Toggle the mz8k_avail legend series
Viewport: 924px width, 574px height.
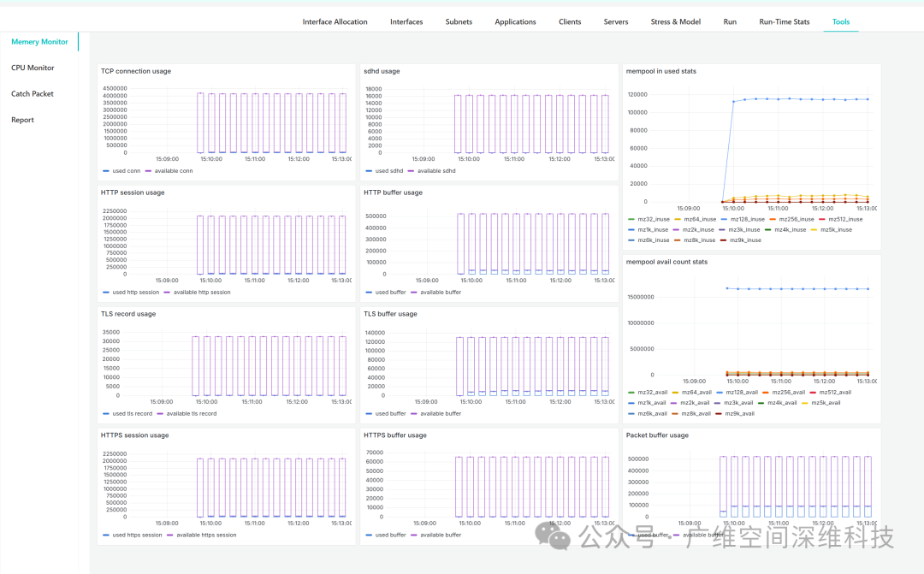691,414
